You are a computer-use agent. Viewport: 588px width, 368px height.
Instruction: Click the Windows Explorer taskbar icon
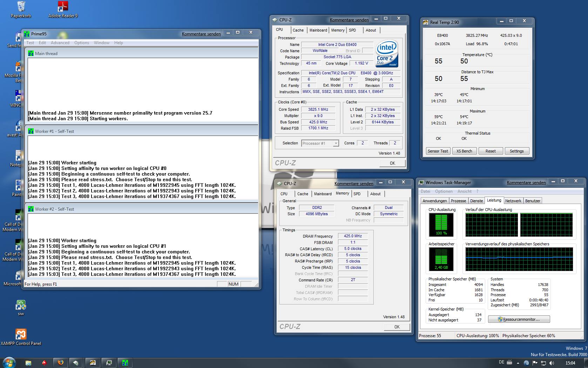(x=28, y=363)
